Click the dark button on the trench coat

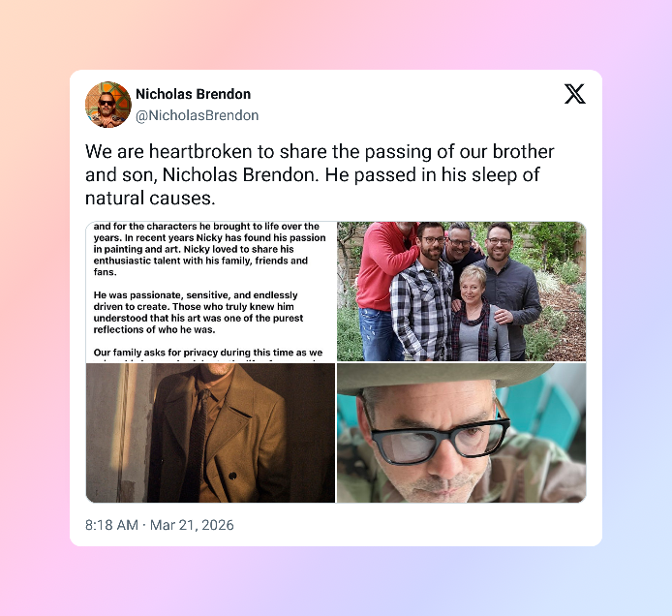tap(232, 476)
